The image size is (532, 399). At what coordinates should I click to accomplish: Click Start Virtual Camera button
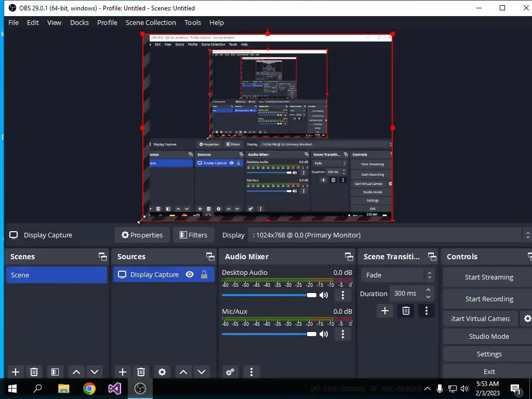coord(481,318)
